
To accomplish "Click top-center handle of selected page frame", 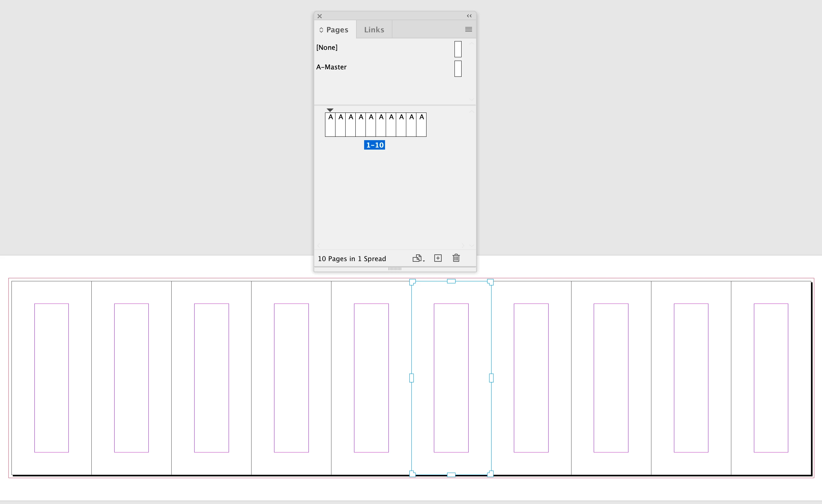I will [x=451, y=281].
